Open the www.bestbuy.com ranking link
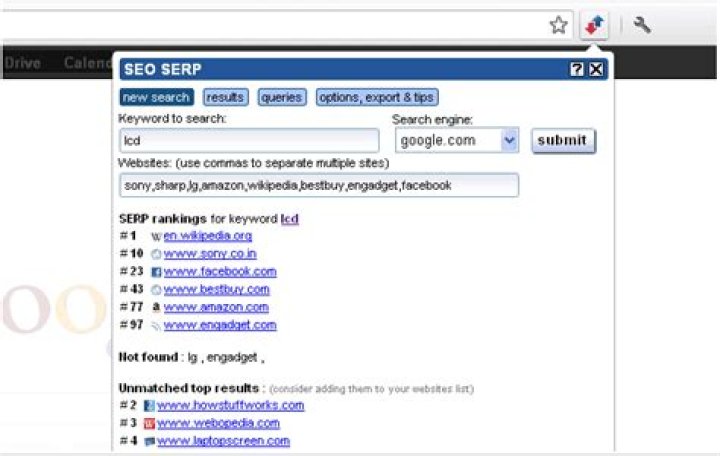 pos(216,290)
